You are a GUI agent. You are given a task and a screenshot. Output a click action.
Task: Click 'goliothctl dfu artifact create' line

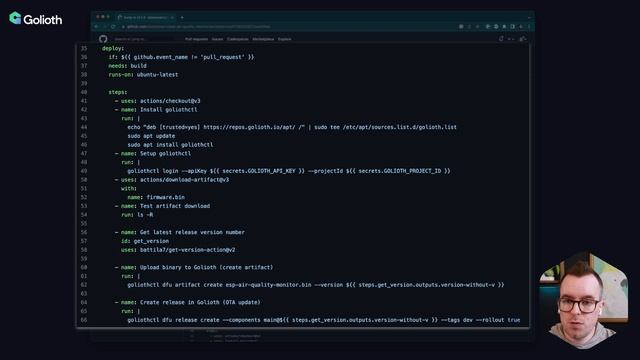click(316, 285)
